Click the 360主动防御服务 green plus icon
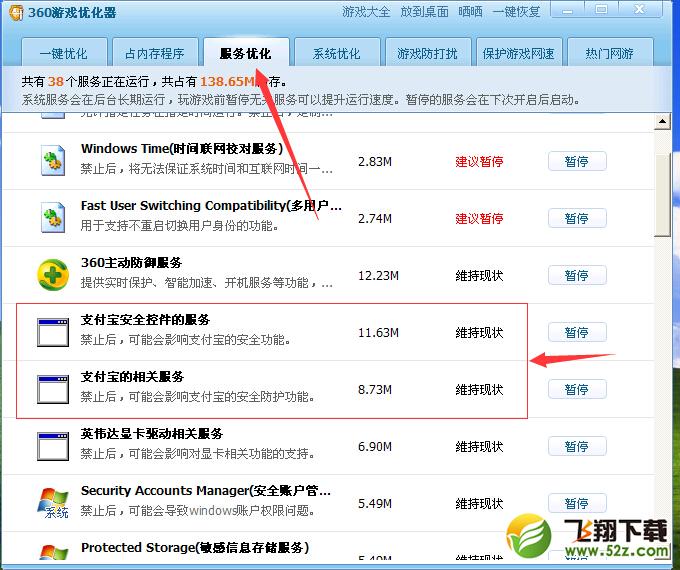The width and height of the screenshot is (680, 570). (x=52, y=275)
